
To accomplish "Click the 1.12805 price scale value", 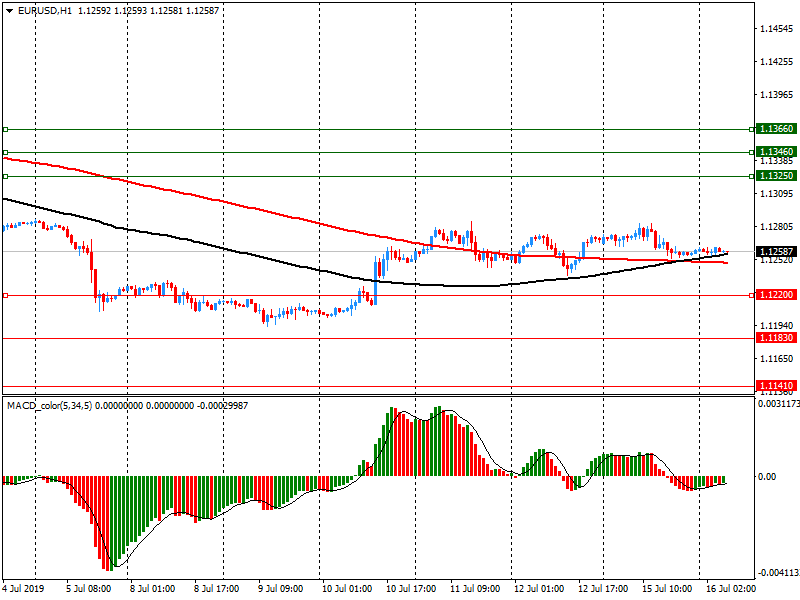I will (x=777, y=227).
